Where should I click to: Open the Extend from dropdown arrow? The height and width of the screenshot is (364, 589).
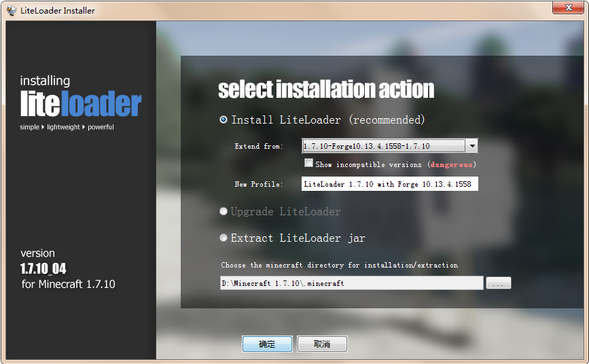pyautogui.click(x=471, y=146)
